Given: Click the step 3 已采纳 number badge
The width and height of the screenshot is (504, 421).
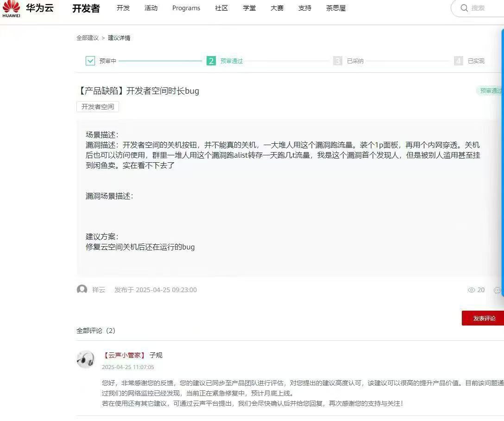Looking at the screenshot, I should [338, 61].
